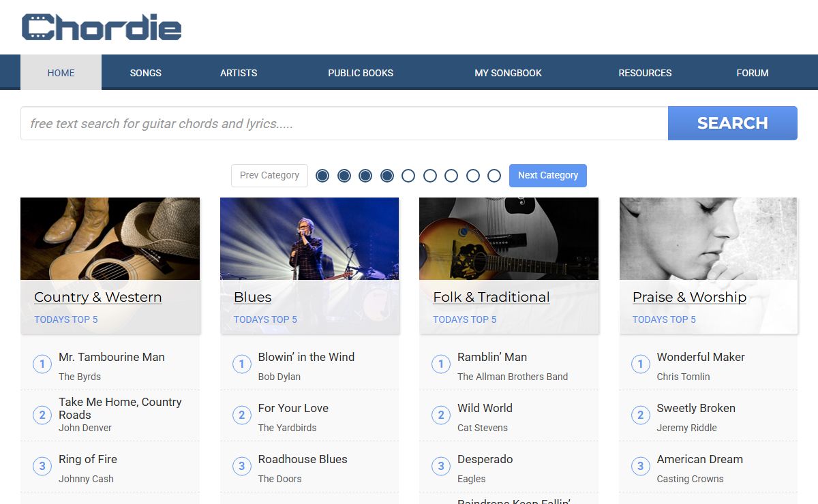This screenshot has width=818, height=504.
Task: Open the Folk & Traditional mandolin image
Action: click(509, 238)
